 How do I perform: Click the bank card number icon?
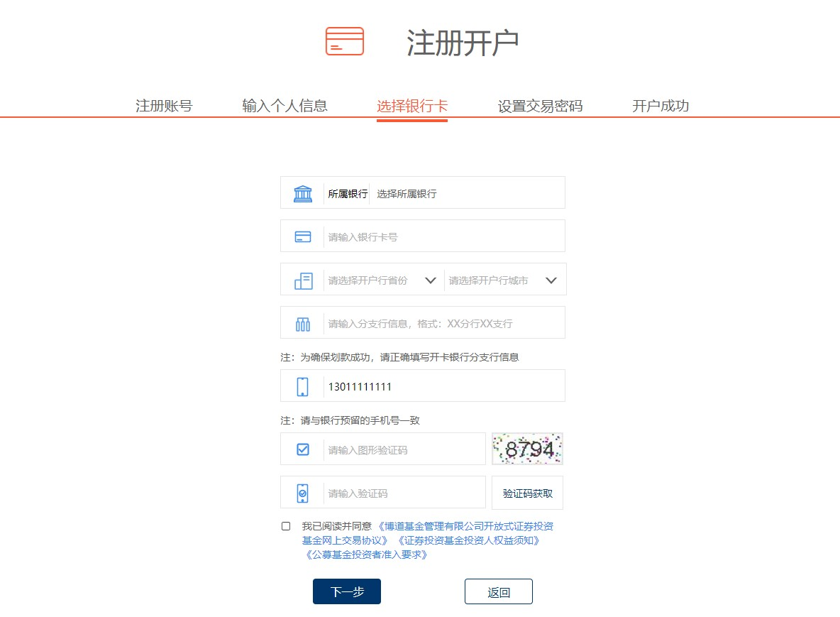coord(303,237)
